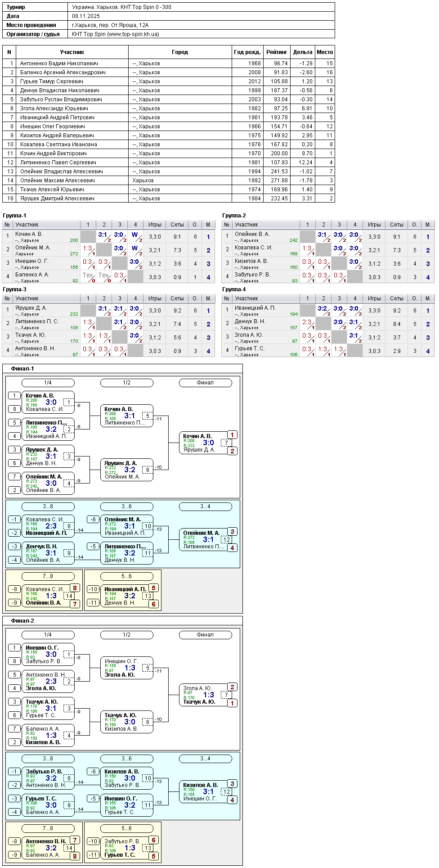Click the 'Финал-1' section heading
This screenshot has height=868, width=439.
(x=22, y=369)
